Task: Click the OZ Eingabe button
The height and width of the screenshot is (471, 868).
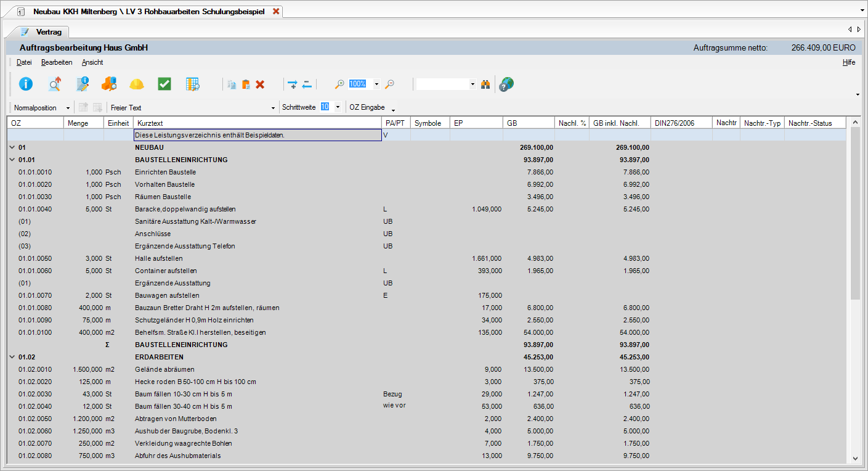Action: (367, 107)
